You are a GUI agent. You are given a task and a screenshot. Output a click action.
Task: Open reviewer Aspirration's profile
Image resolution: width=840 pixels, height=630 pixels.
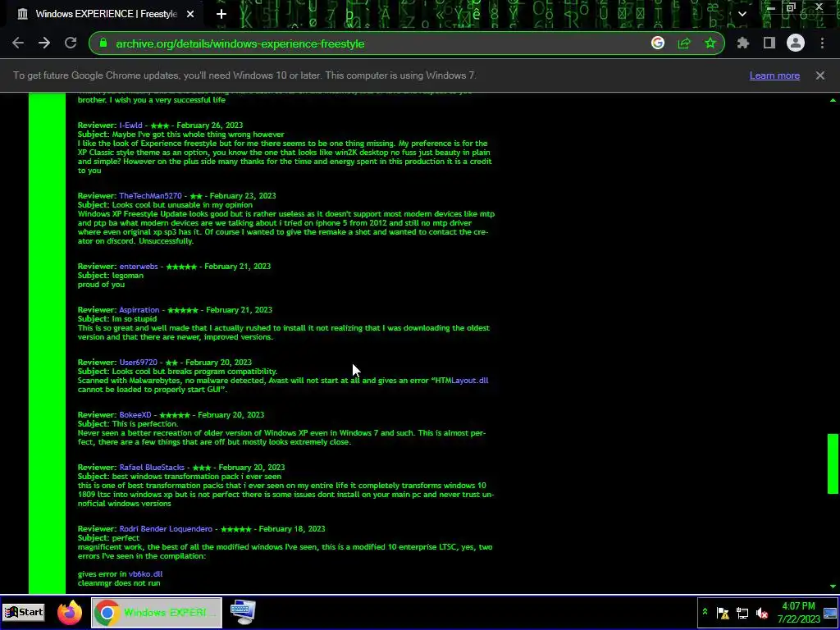tap(139, 310)
